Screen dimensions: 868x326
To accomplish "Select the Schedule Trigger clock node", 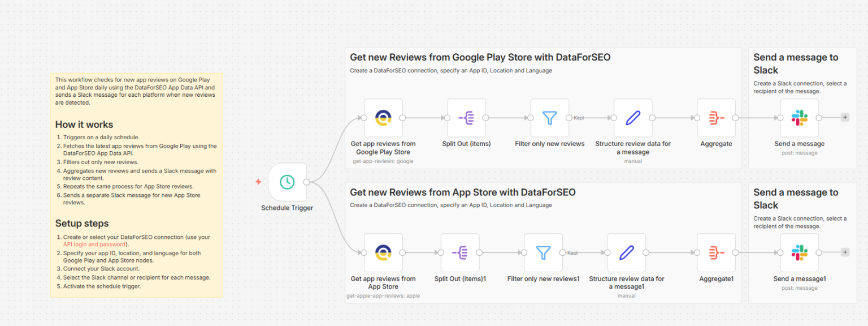I will [x=287, y=182].
